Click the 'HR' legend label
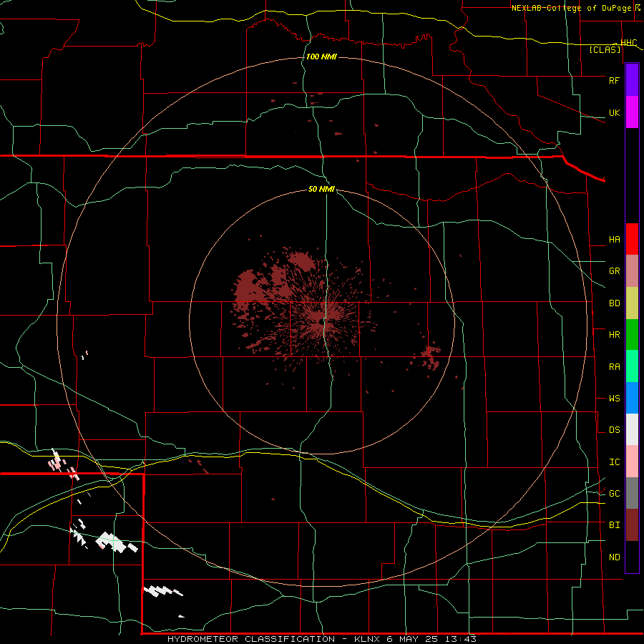 tap(614, 335)
